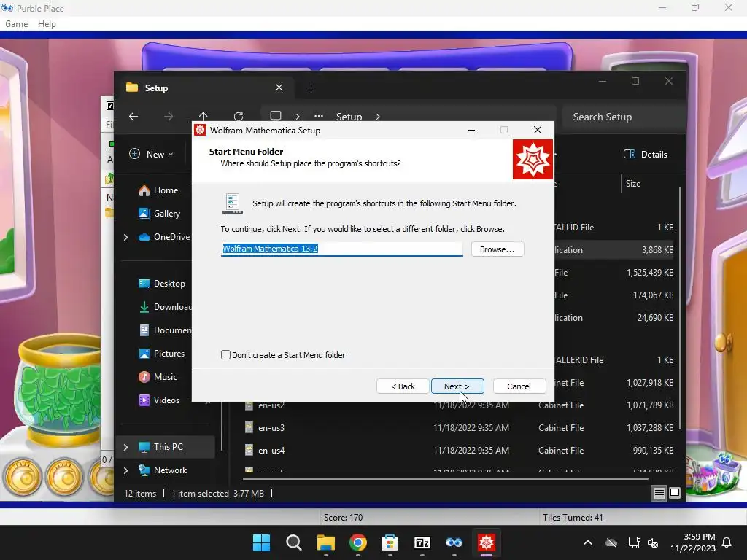
Task: Click the Wolfram logo in setup header
Action: [x=533, y=160]
